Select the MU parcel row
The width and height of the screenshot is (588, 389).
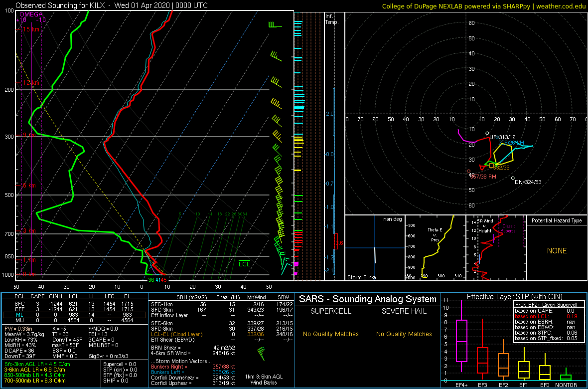tap(74, 320)
